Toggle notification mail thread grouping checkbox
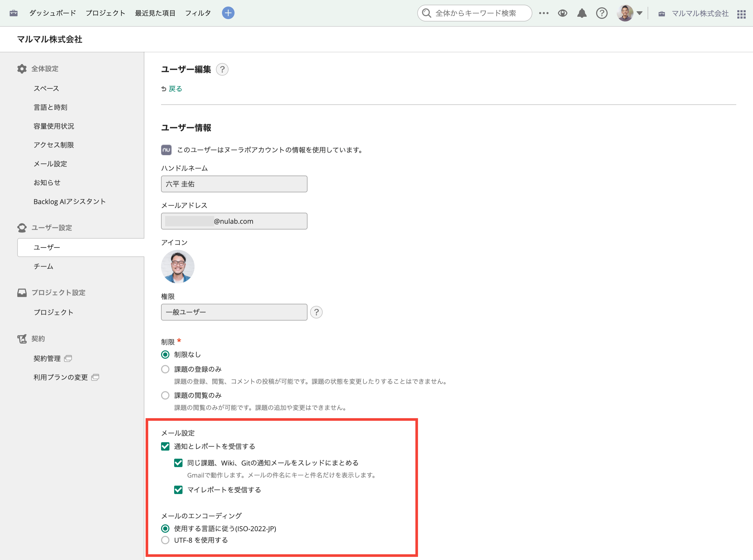The height and width of the screenshot is (560, 753). tap(178, 463)
